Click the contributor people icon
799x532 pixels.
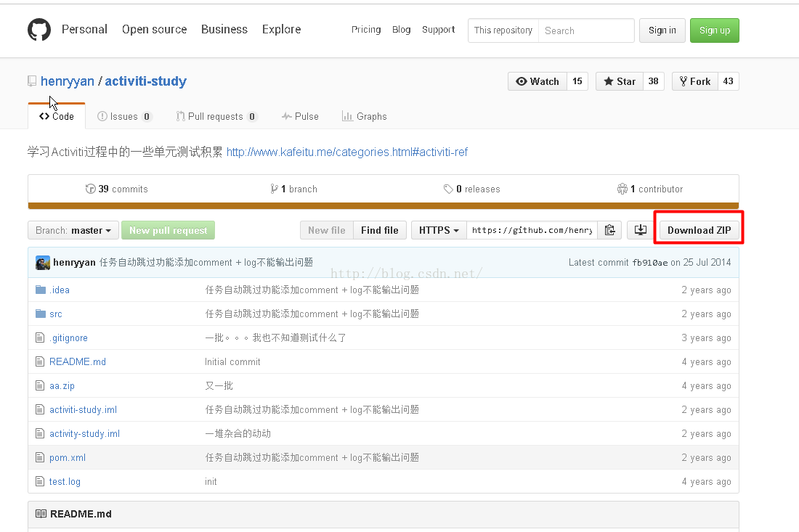tap(622, 189)
